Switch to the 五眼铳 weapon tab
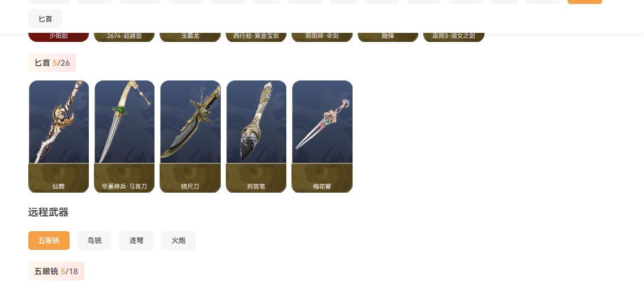 click(x=49, y=240)
